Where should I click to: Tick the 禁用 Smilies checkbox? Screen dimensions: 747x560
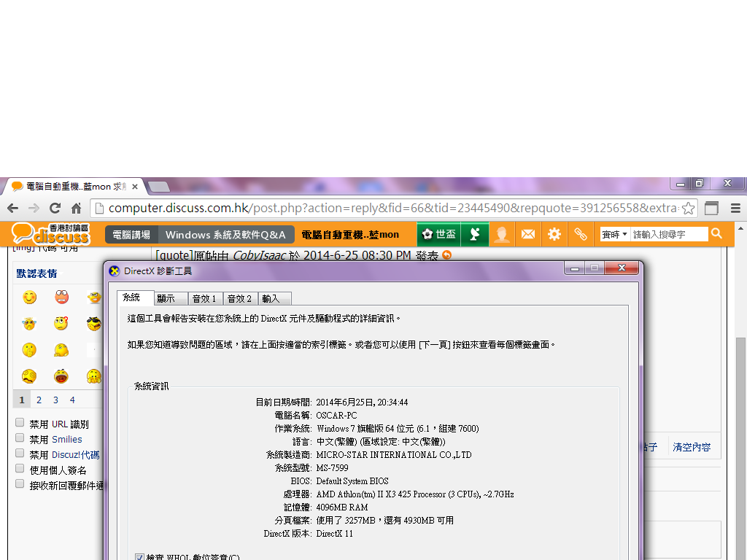(x=20, y=437)
